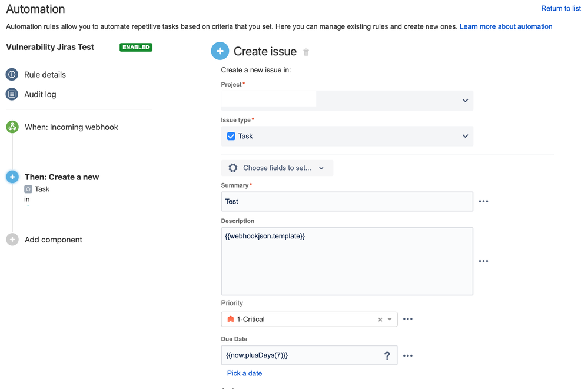
Task: Open the Priority dropdown arrow
Action: [390, 319]
